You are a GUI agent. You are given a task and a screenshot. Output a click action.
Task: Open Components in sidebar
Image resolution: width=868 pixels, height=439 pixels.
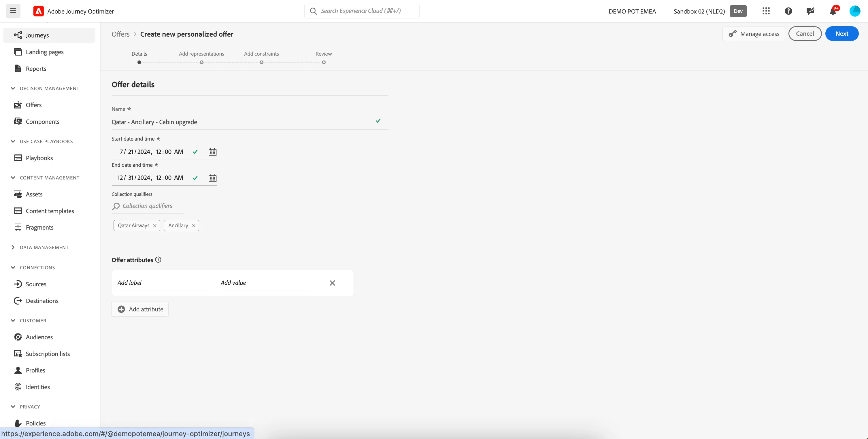[49, 122]
